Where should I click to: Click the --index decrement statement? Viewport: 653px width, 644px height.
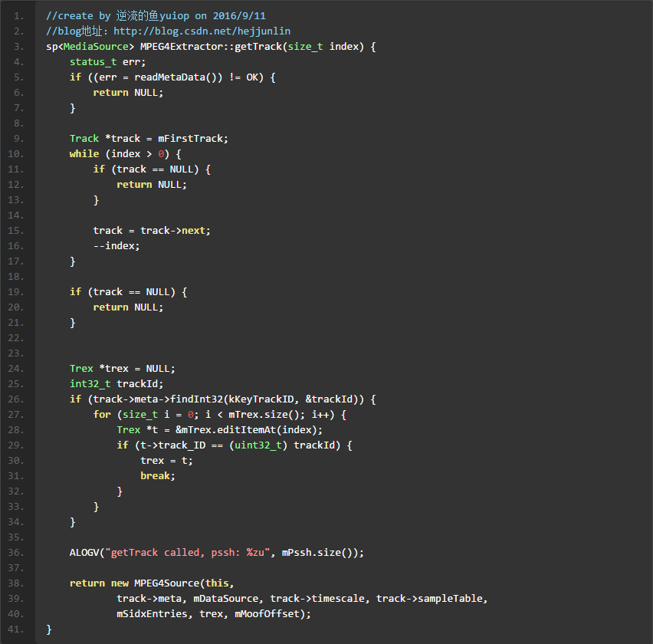[116, 245]
